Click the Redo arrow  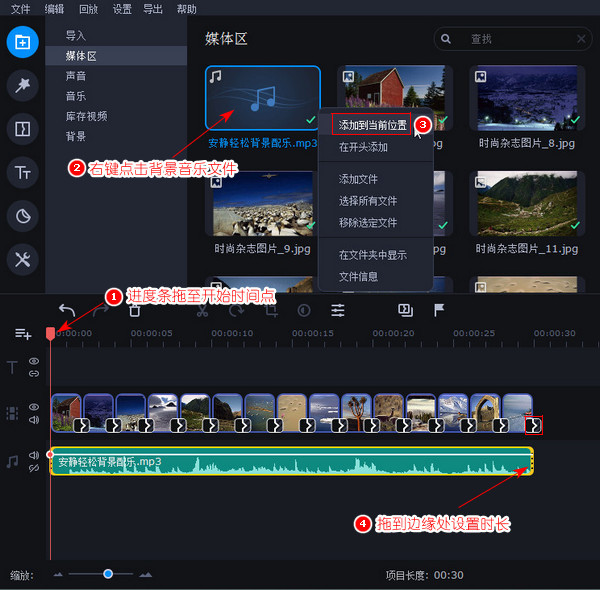click(100, 310)
